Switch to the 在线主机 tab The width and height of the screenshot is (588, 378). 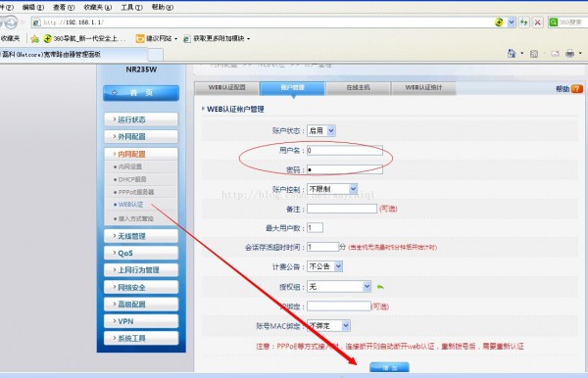click(358, 88)
